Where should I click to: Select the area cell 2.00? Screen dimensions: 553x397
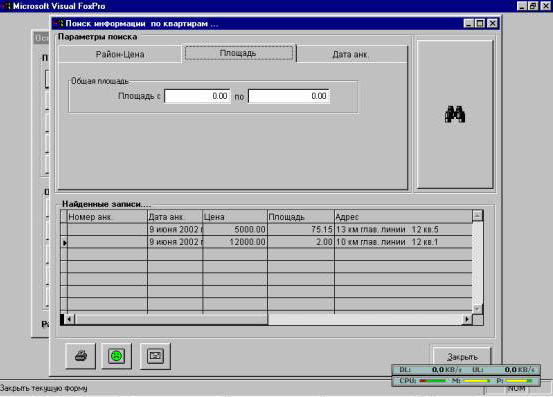point(301,242)
